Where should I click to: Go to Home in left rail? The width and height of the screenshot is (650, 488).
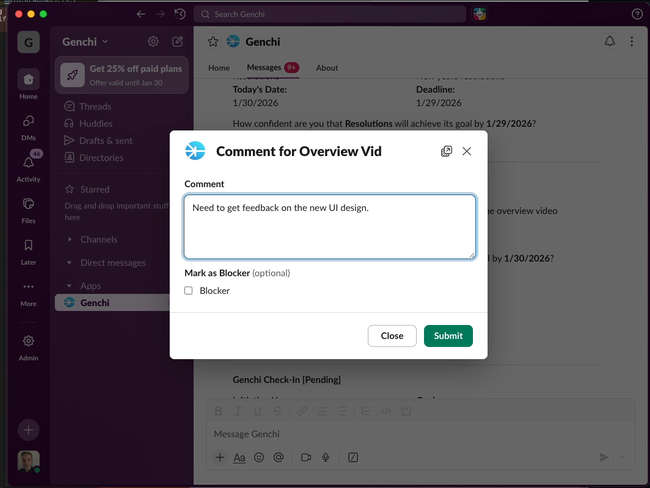click(28, 85)
